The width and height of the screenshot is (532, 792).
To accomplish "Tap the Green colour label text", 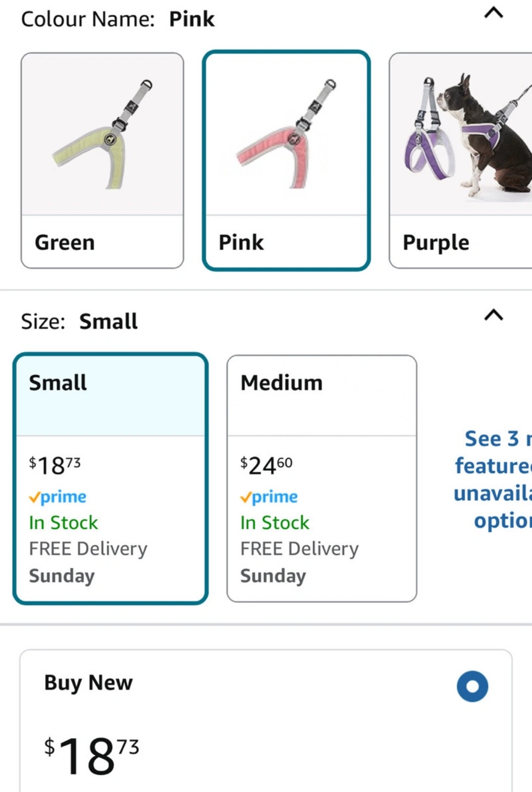I will 65,243.
